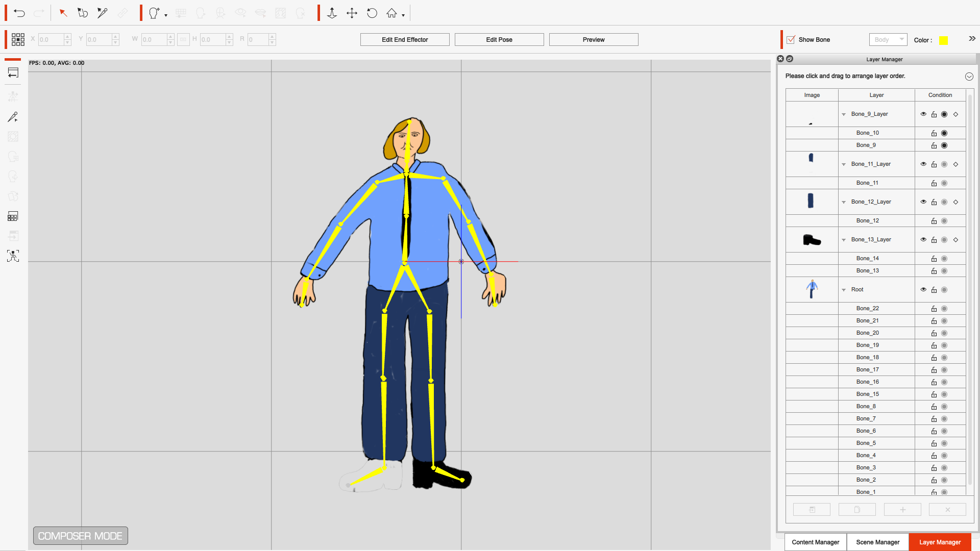The image size is (980, 551).
Task: Hide the Root layer with its eye icon
Action: click(923, 290)
